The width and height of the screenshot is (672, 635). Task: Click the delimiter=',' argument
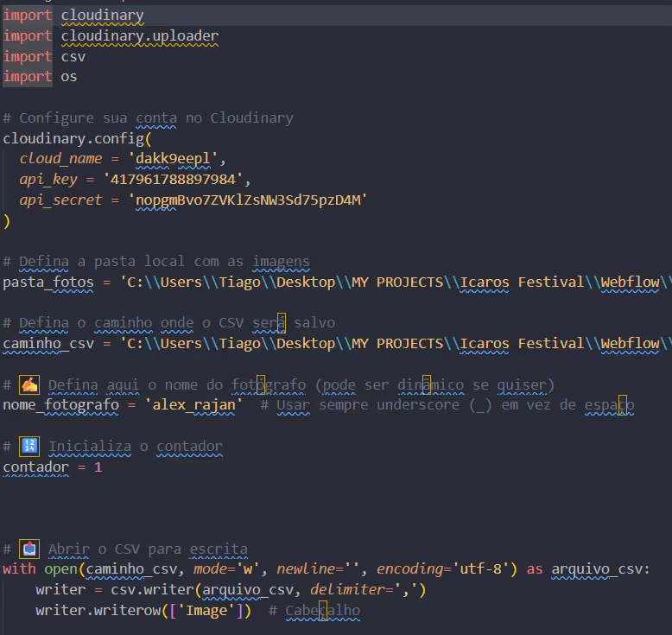click(365, 590)
